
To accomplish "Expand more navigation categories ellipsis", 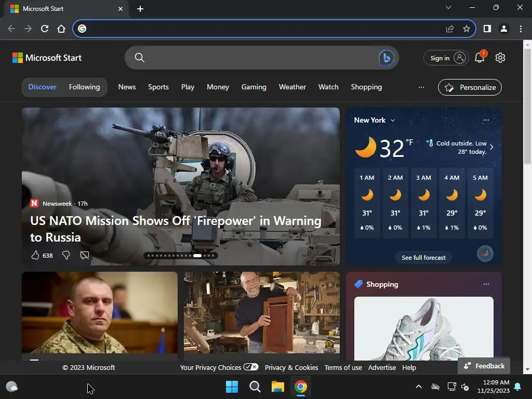I will (x=421, y=87).
